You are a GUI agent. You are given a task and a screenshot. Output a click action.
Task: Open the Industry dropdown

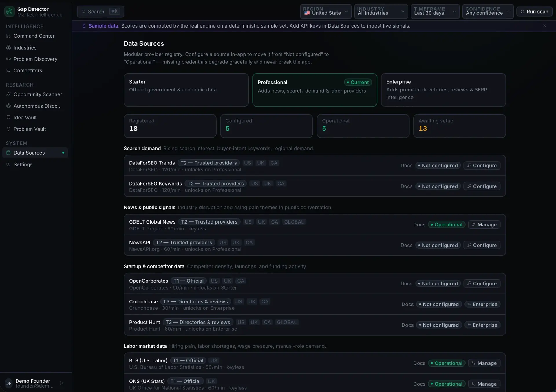click(381, 11)
